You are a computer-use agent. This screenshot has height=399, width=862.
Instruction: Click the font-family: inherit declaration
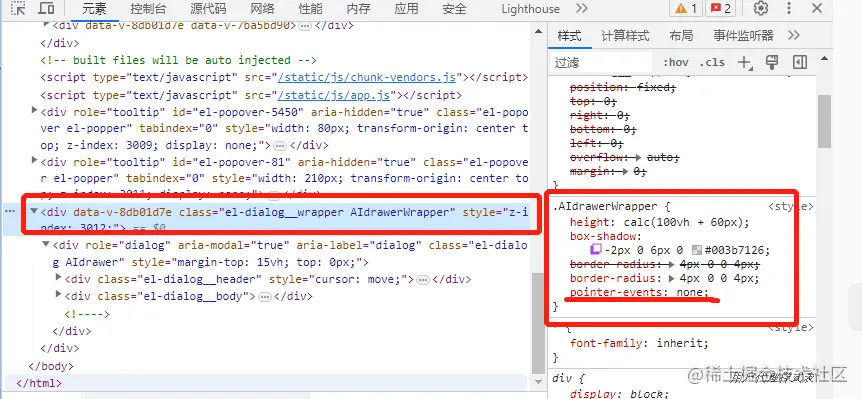coord(639,343)
